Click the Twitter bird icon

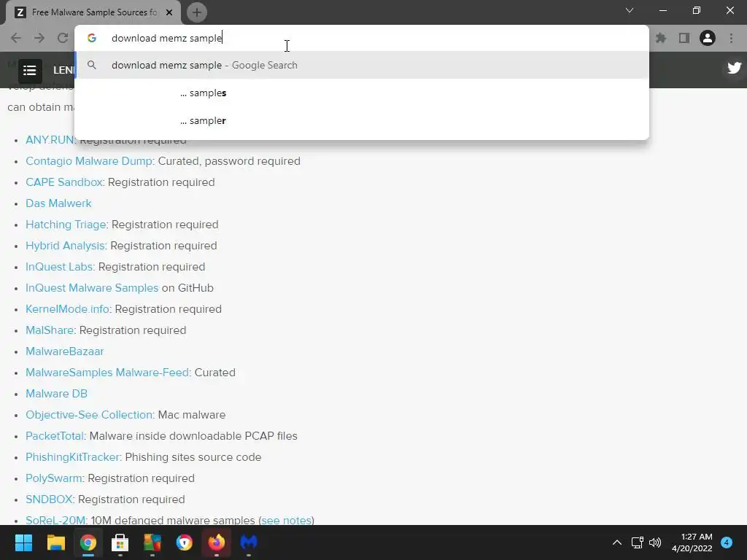point(734,68)
